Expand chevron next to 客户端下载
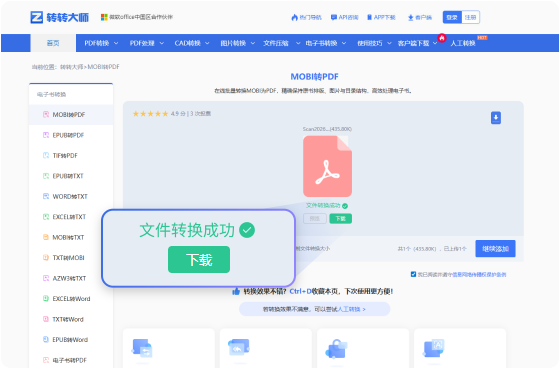Screen dimensions: 560x369 coord(435,43)
